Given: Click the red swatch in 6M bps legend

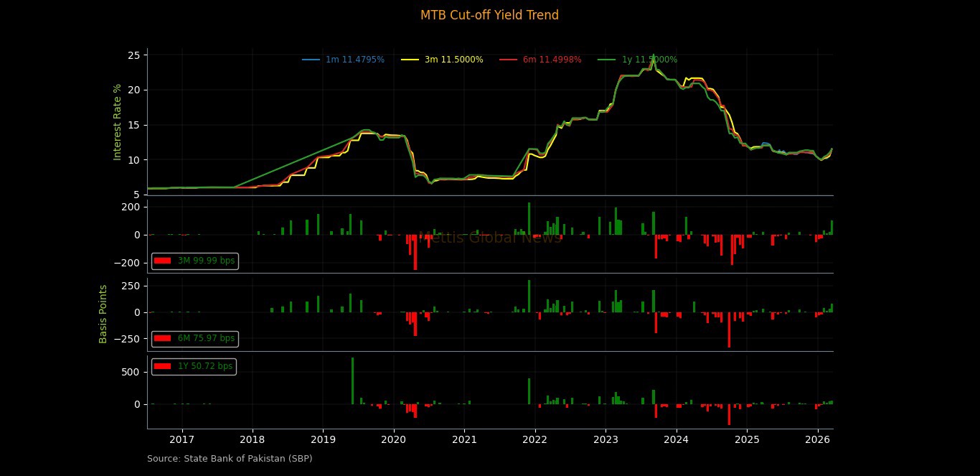Looking at the screenshot, I should click(x=163, y=338).
